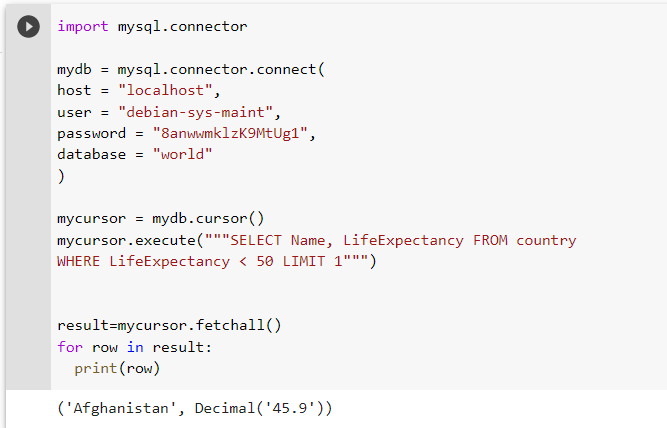Click the LifeExpectancy FROM country text
This screenshot has height=428, width=667.
459,240
